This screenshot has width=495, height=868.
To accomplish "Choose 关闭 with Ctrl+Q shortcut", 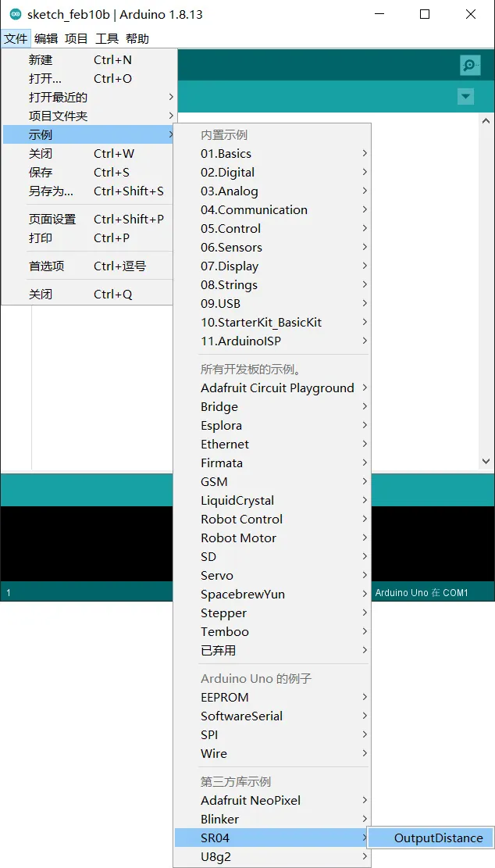I will point(90,295).
